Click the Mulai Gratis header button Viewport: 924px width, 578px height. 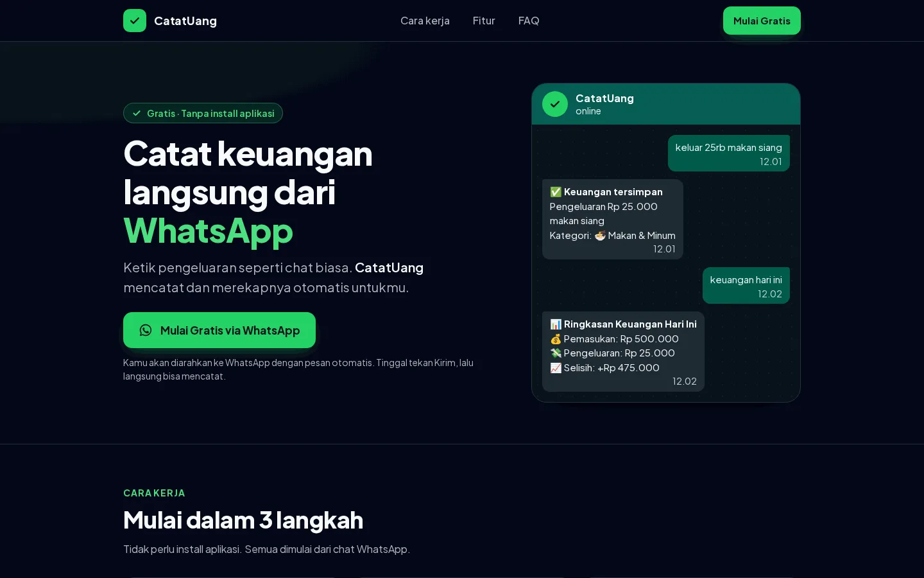pos(762,21)
